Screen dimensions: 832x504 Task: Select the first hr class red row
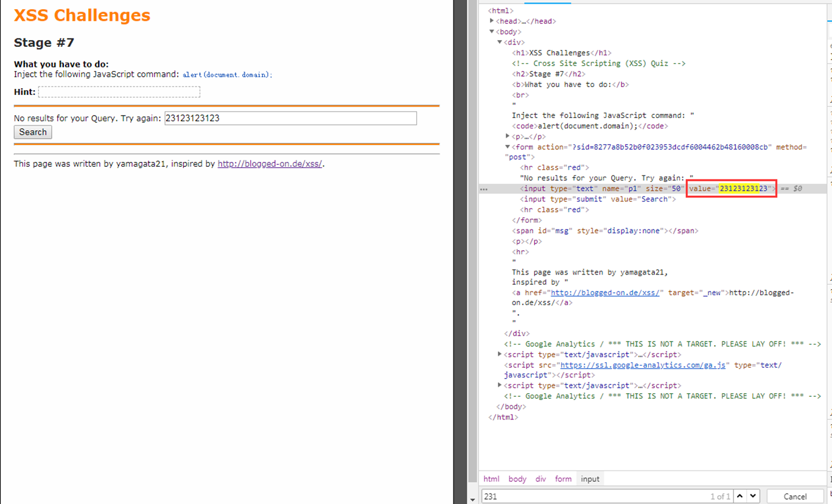(554, 167)
